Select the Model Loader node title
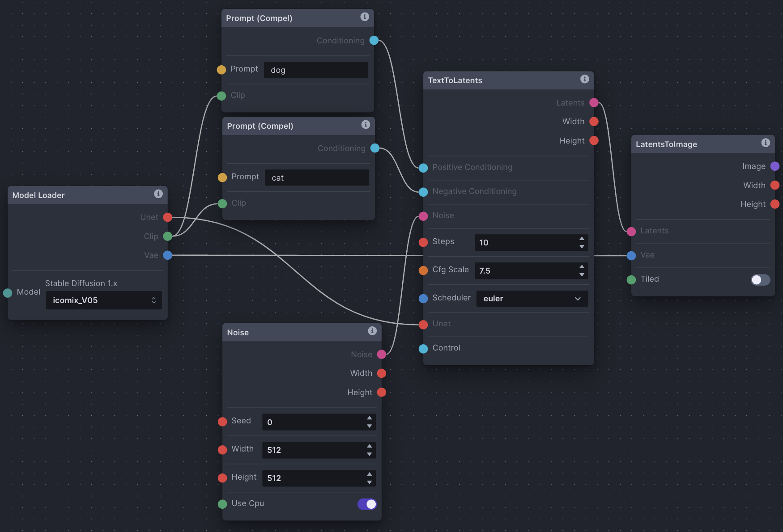The image size is (783, 532). coord(38,195)
